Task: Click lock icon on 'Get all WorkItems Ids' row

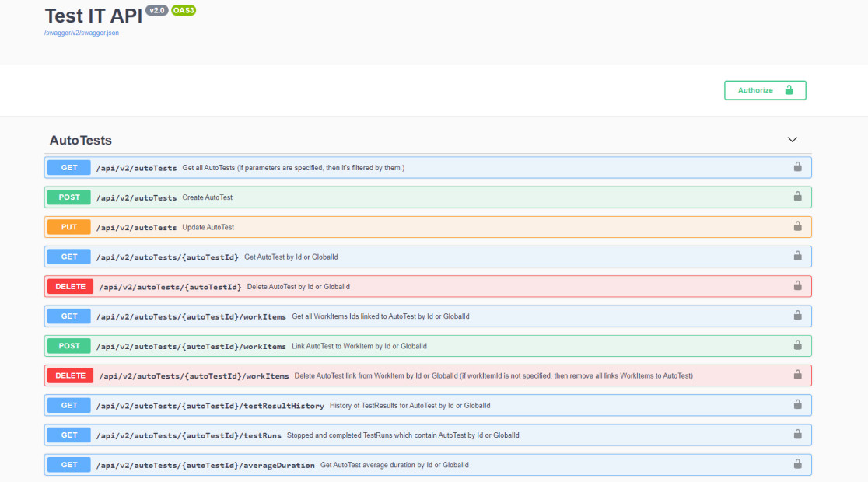Action: click(798, 315)
